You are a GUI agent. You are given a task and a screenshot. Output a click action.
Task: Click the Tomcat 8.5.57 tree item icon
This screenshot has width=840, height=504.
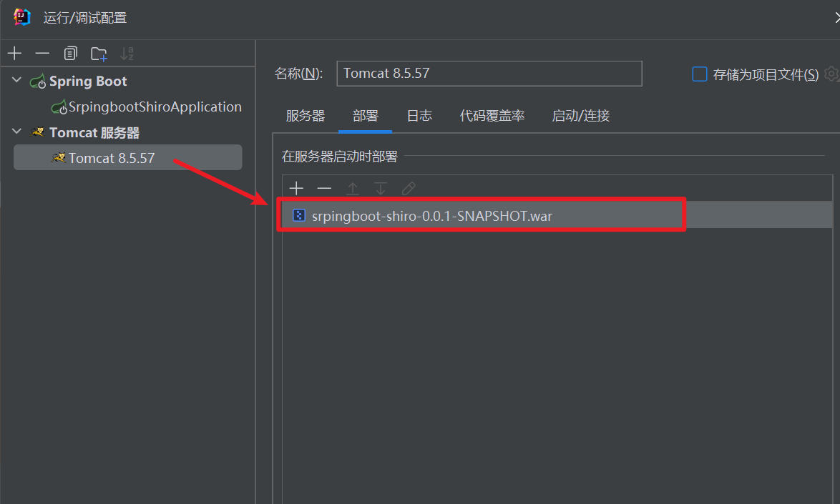coord(59,158)
